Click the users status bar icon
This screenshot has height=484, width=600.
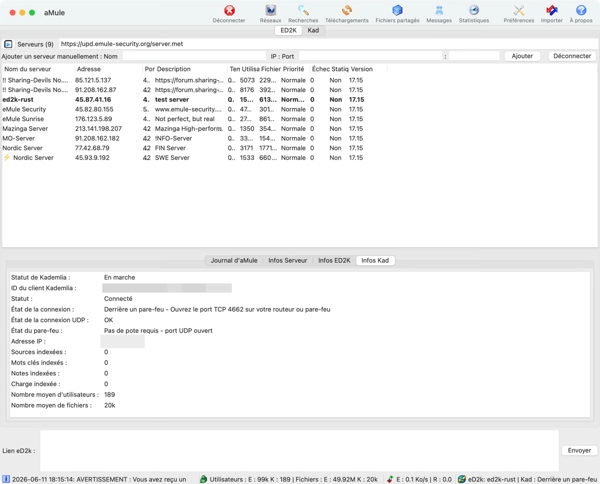(204, 479)
